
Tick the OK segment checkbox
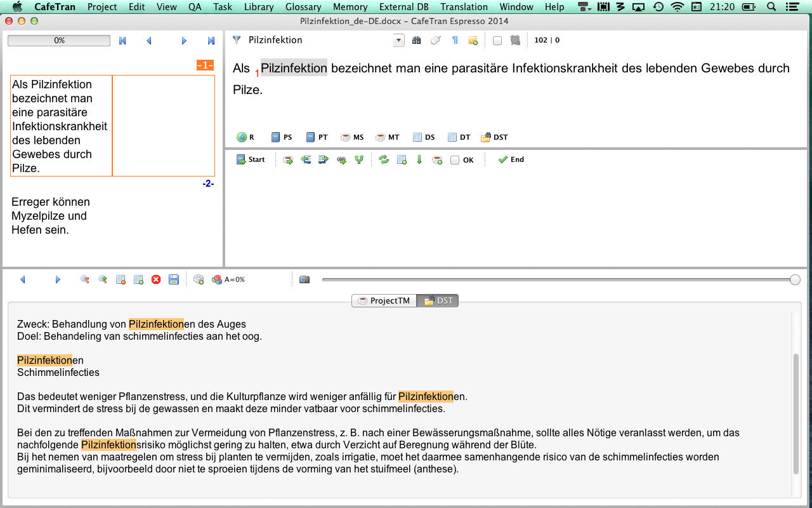455,160
